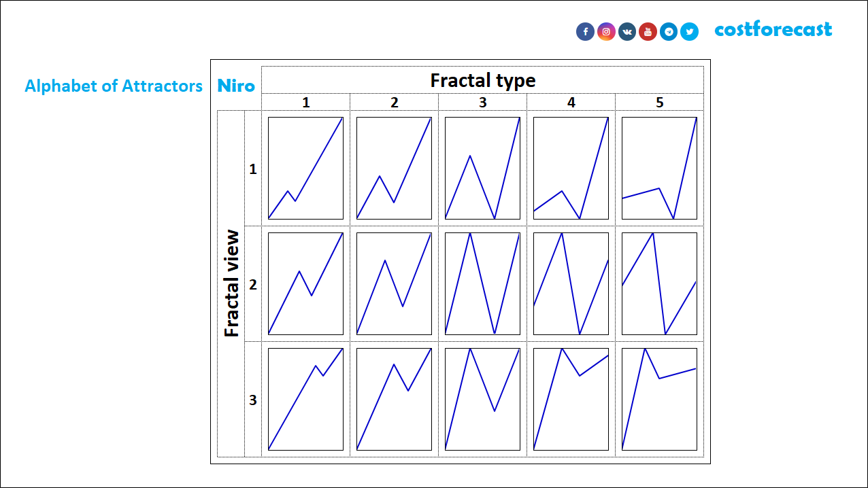Open the YouTube social icon
Image resolution: width=868 pixels, height=488 pixels.
coord(648,32)
